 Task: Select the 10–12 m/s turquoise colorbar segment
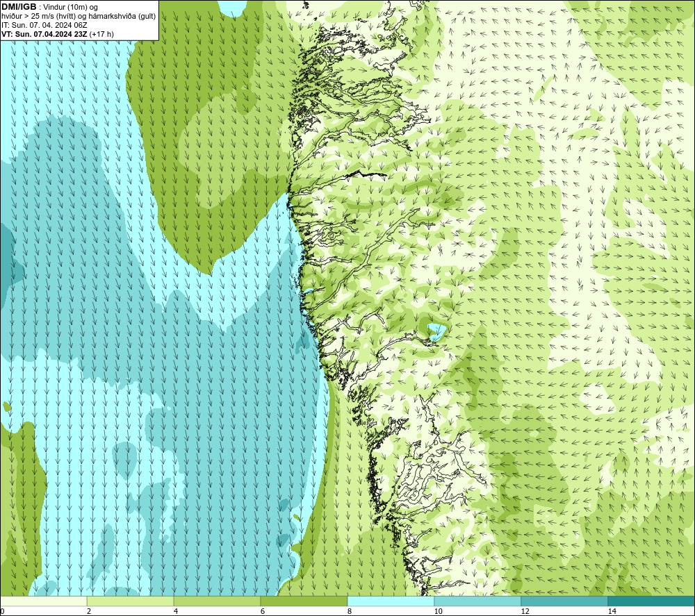(x=478, y=601)
